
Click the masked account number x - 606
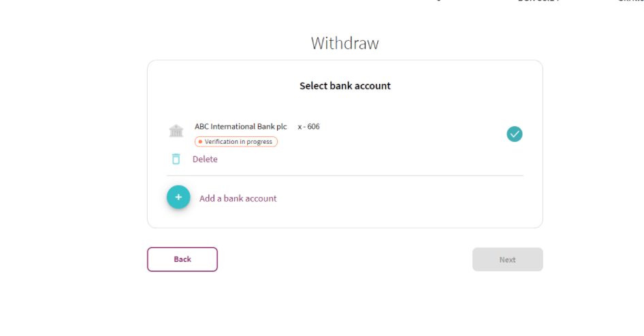coord(308,127)
